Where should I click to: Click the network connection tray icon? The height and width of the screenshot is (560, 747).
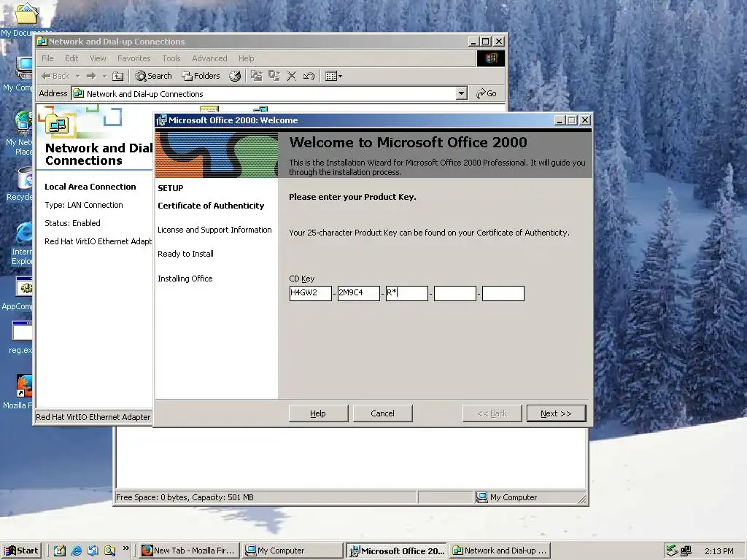tap(686, 551)
